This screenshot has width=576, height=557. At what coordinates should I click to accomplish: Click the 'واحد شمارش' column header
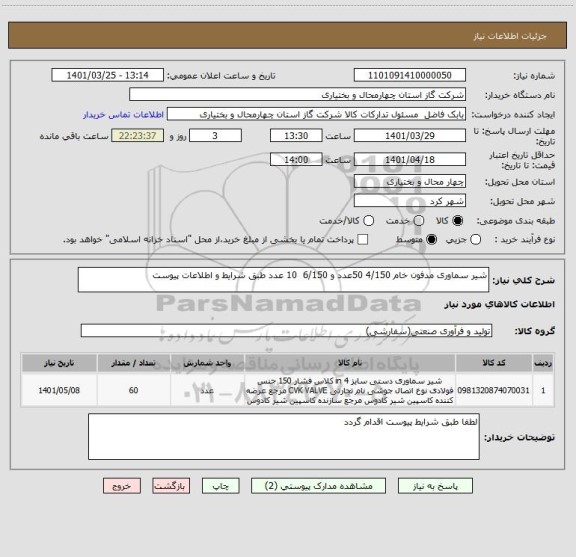(207, 363)
